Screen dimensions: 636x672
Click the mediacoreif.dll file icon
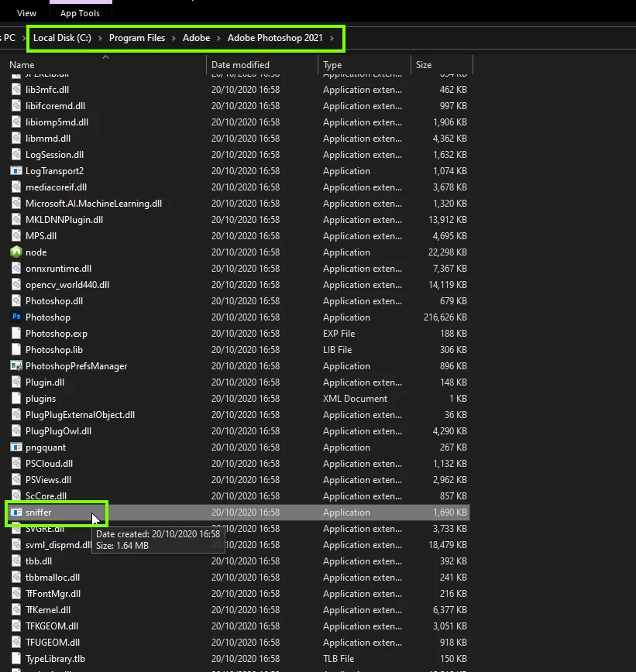pyautogui.click(x=15, y=187)
